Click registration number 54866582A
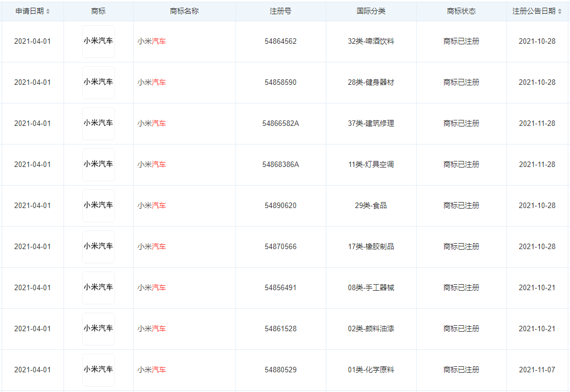 [x=281, y=124]
